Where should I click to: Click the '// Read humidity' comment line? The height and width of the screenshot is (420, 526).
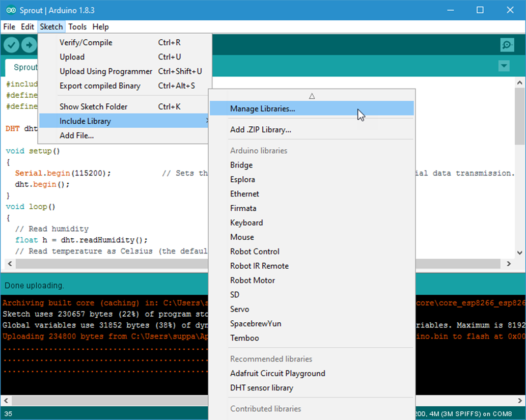pos(51,229)
